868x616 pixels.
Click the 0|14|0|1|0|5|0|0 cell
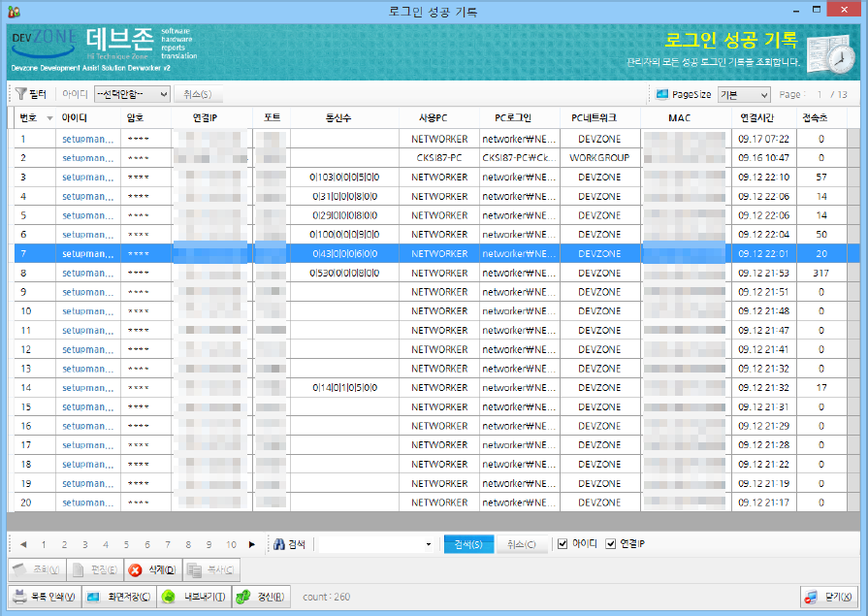[x=344, y=388]
